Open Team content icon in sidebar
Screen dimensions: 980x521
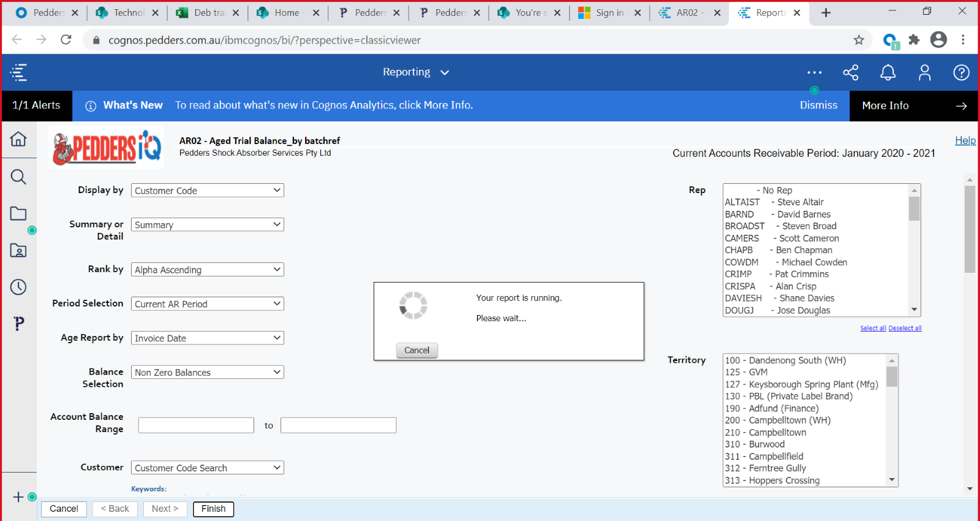[x=18, y=250]
